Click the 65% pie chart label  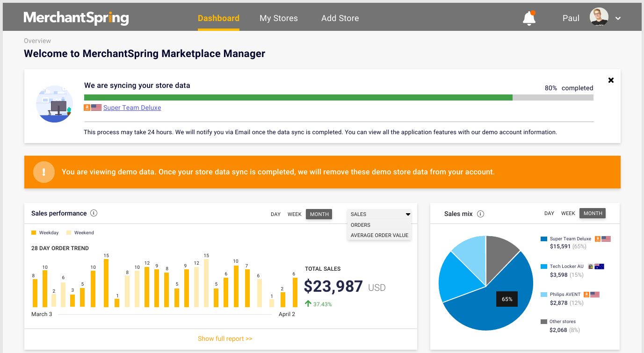(507, 299)
